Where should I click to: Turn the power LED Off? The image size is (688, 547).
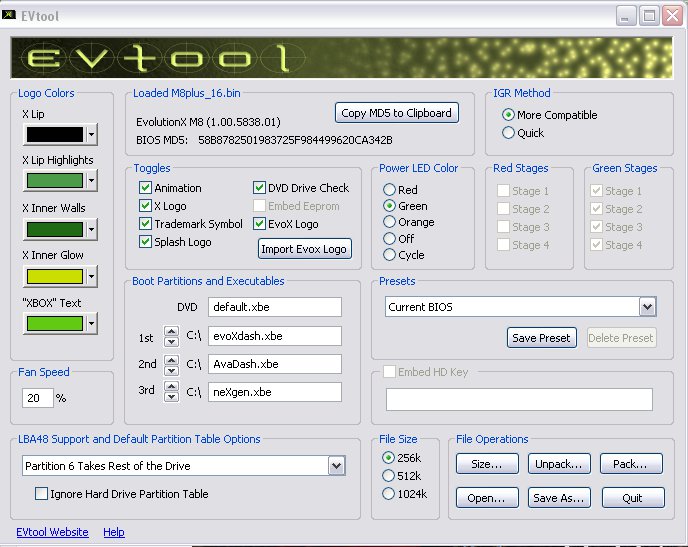389,239
